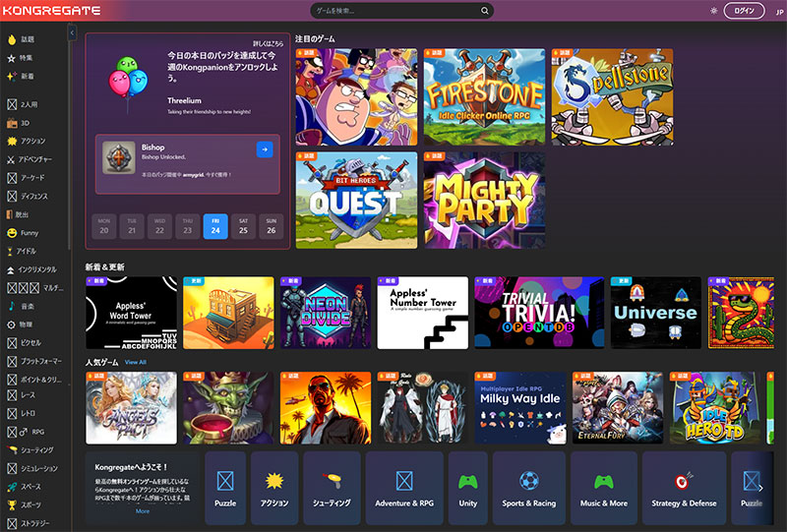Select the RPG category in the sidebar

point(26,432)
